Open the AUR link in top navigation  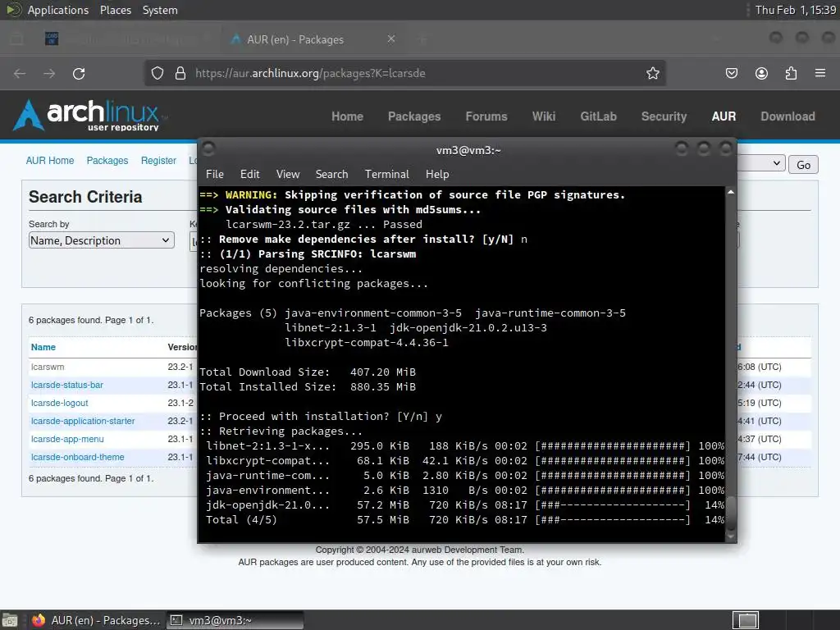click(724, 116)
